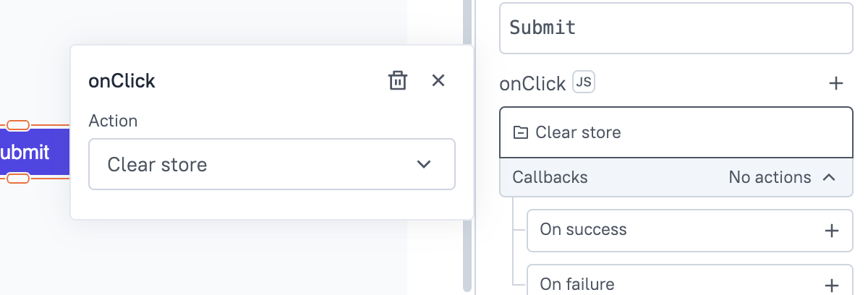Select the Clear store action item
Image resolution: width=868 pixels, height=295 pixels.
pyautogui.click(x=676, y=132)
